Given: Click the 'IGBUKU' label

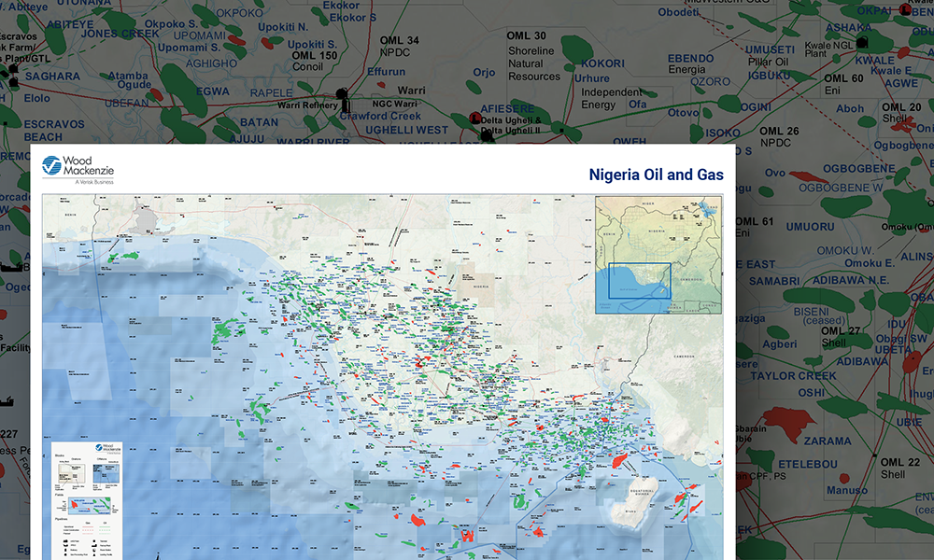Looking at the screenshot, I should coord(769,76).
